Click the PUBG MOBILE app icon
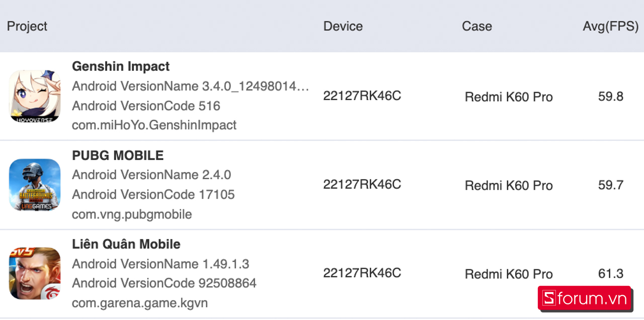 35,185
